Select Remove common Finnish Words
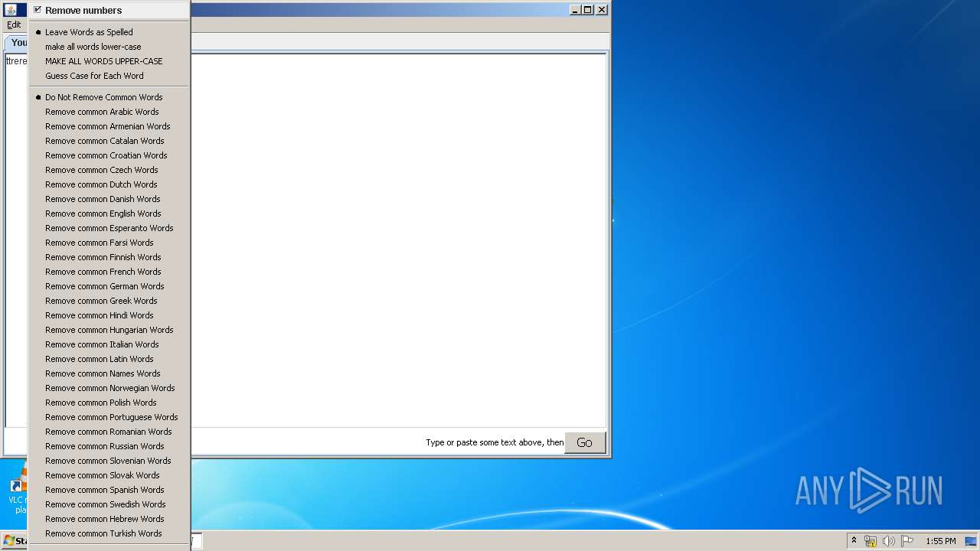Image resolution: width=980 pixels, height=551 pixels. (109, 257)
